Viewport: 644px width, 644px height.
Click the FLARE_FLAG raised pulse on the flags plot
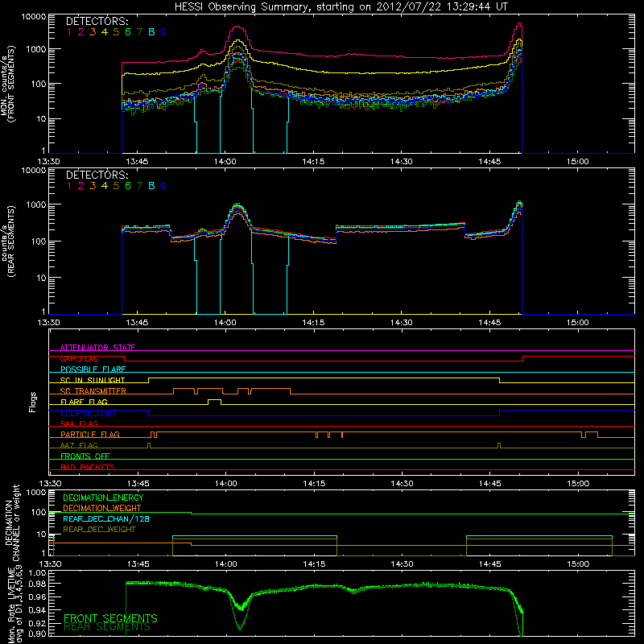coord(214,401)
